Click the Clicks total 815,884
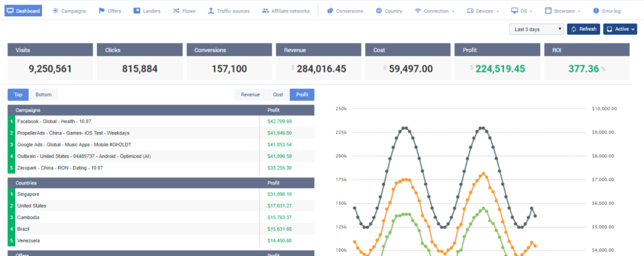Image resolution: width=644 pixels, height=256 pixels. tap(140, 69)
